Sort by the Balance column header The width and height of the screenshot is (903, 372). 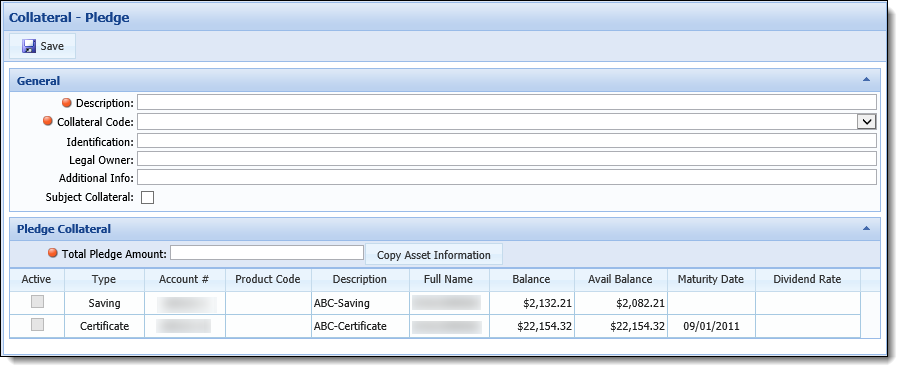click(x=532, y=279)
